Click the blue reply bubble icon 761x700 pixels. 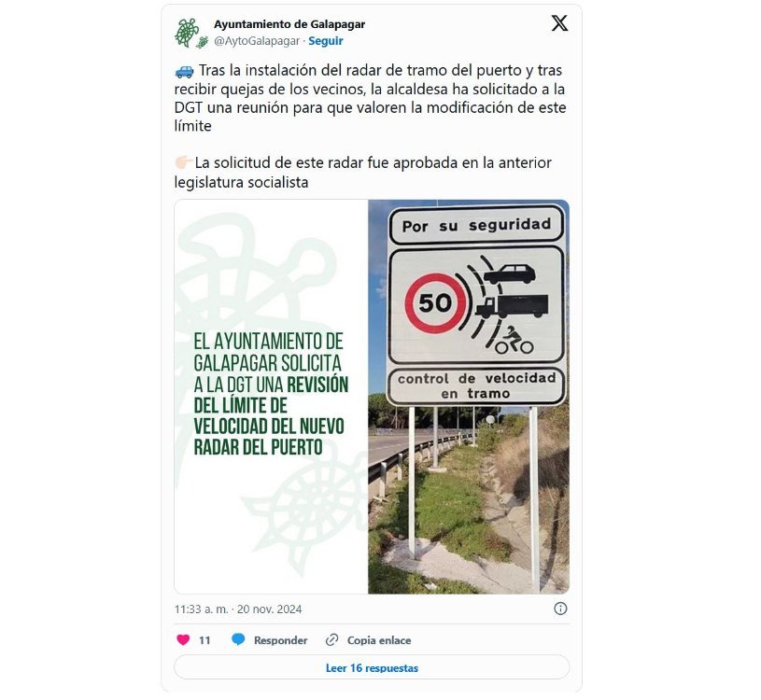click(238, 640)
